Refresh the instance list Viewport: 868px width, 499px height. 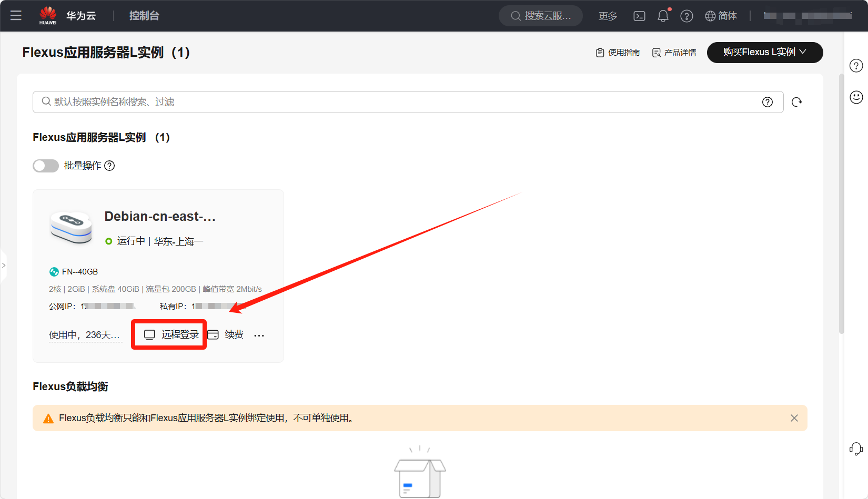pyautogui.click(x=796, y=102)
